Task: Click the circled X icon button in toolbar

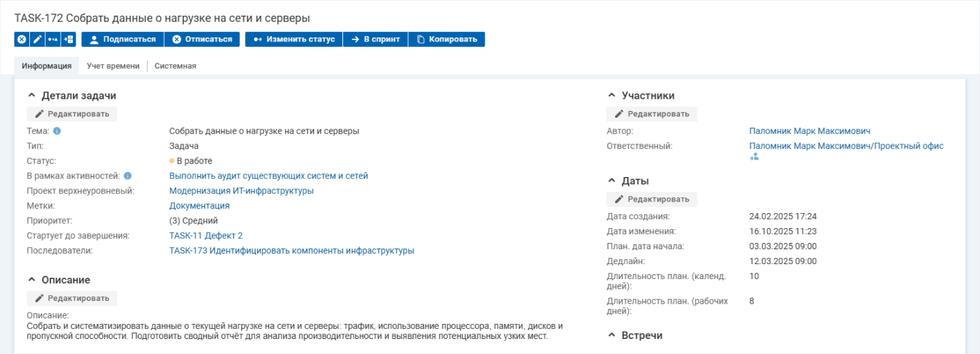Action: point(22,39)
